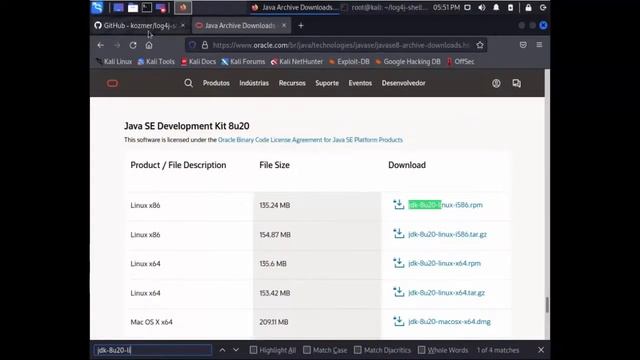The height and width of the screenshot is (360, 640).
Task: Open the Kali Linux bookmark
Action: pyautogui.click(x=114, y=62)
